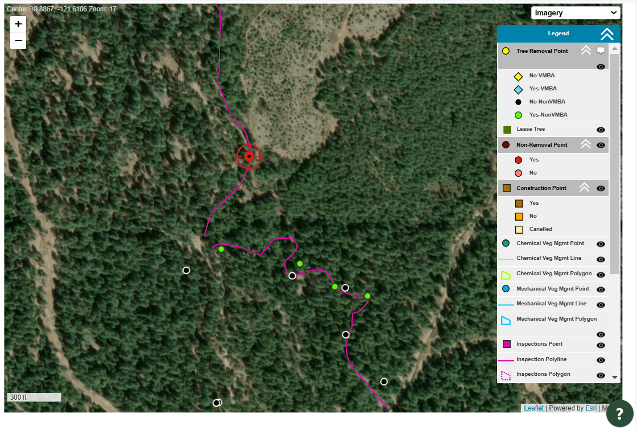637x431 pixels.
Task: Click comment icon beside Tree Removal Point
Action: (600, 50)
